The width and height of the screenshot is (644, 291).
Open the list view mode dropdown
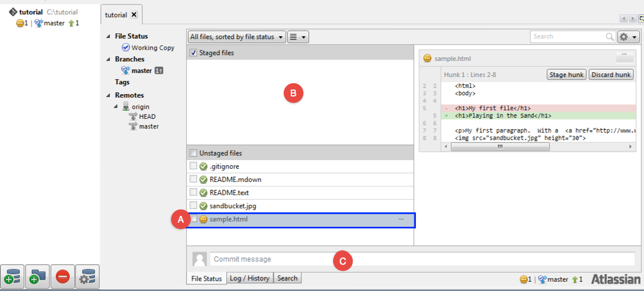[x=298, y=37]
